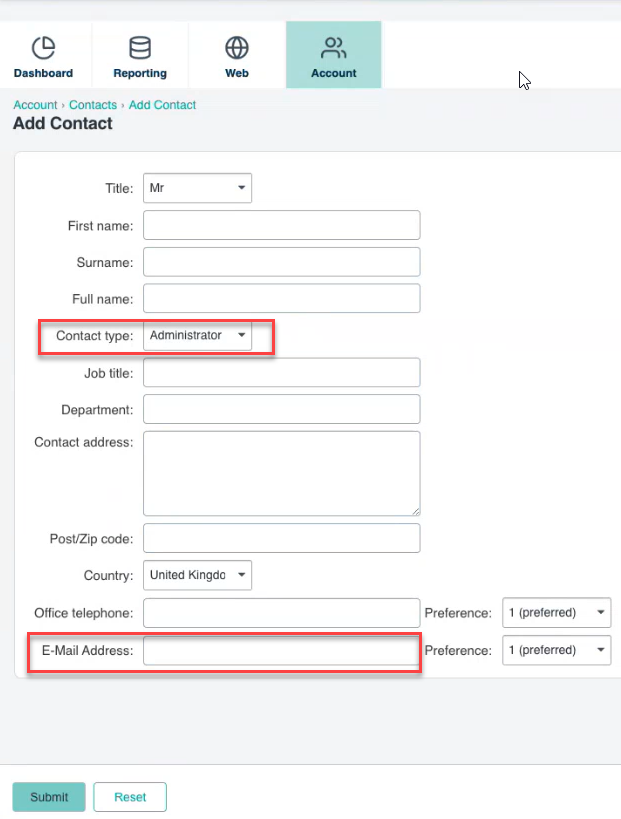Open the Dashboard section
The image size is (621, 819).
coord(43,55)
